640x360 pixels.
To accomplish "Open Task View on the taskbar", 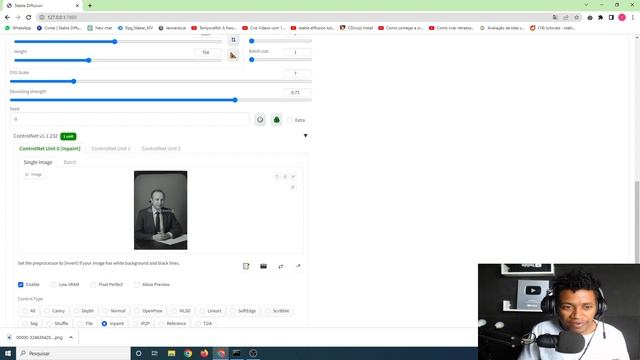I will tap(155, 353).
